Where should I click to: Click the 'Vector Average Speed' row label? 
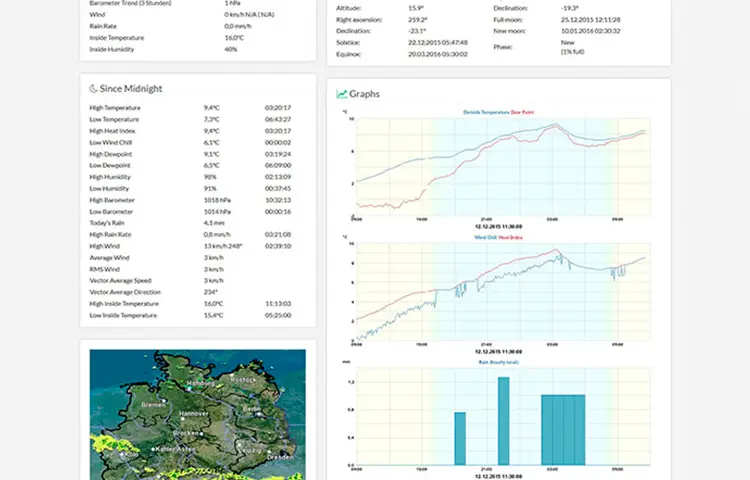[x=121, y=281]
